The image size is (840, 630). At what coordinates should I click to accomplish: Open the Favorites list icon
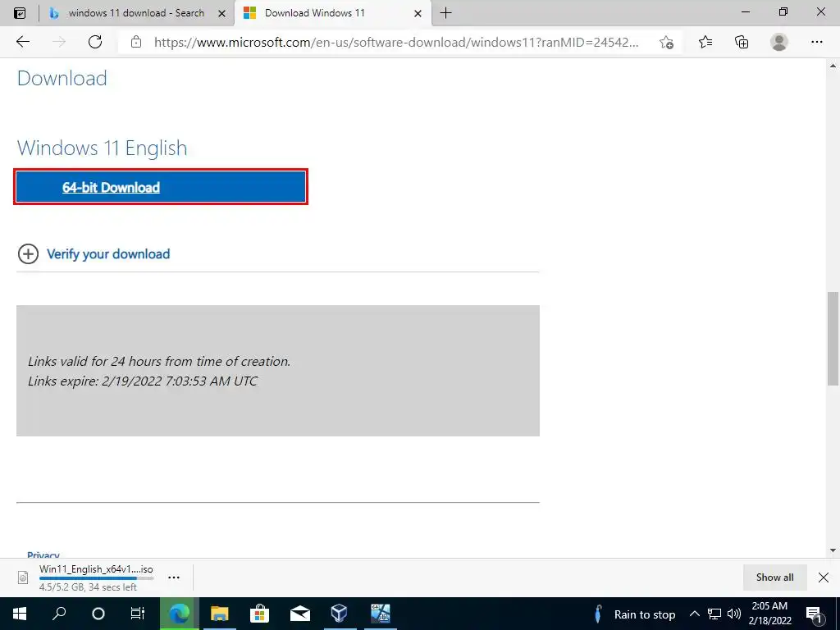tap(705, 42)
